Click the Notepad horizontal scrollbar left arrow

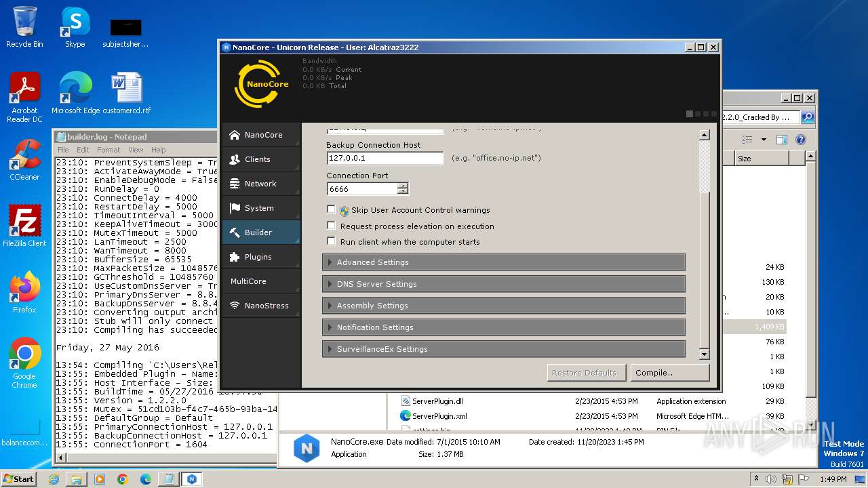(x=60, y=458)
